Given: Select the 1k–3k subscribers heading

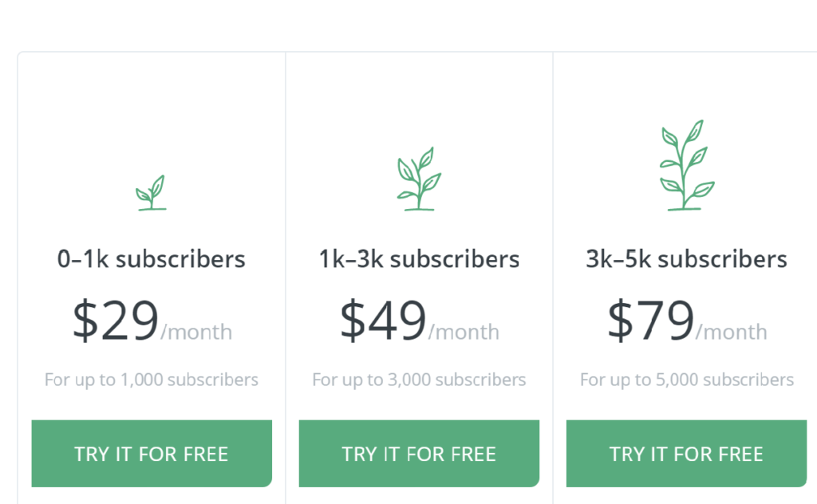Looking at the screenshot, I should pyautogui.click(x=419, y=258).
